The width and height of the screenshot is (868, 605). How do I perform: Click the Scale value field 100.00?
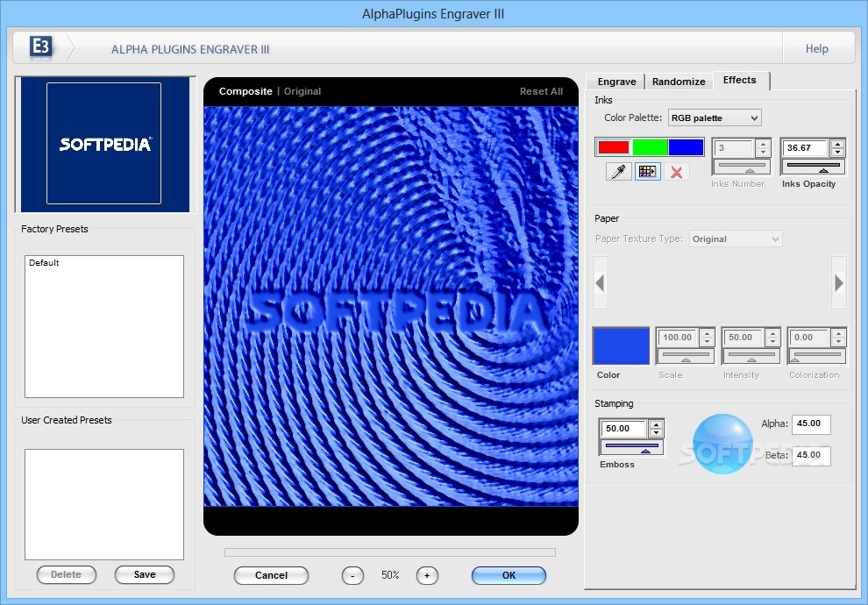[678, 337]
